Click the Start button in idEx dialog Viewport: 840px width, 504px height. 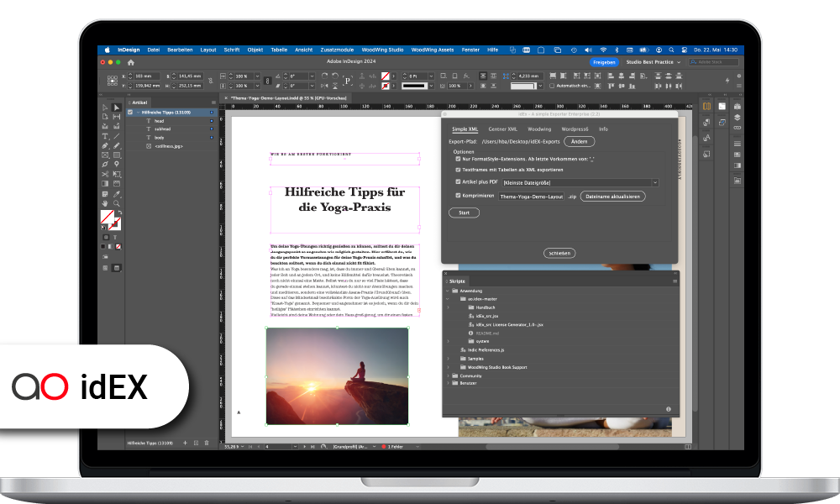(464, 213)
